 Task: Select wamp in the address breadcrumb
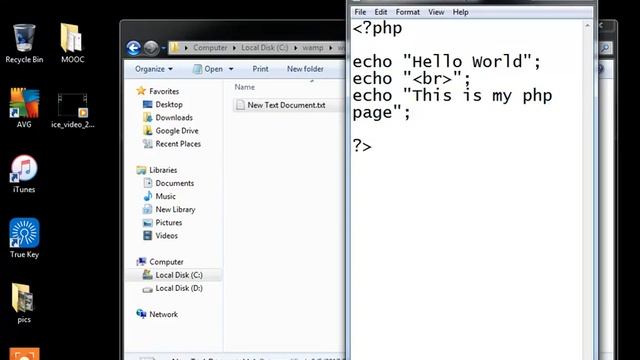click(313, 48)
